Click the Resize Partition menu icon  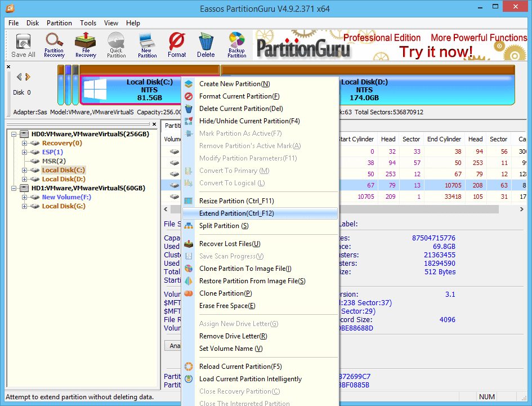click(189, 201)
